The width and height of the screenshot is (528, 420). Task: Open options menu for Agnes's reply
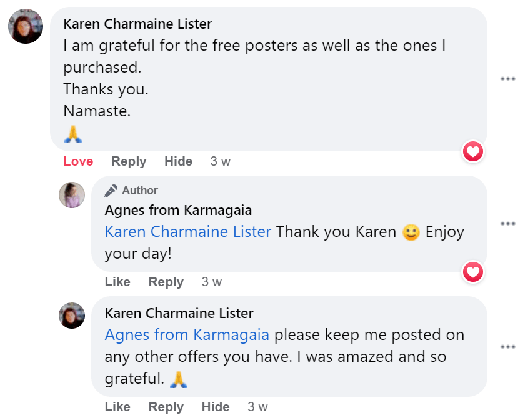(x=508, y=224)
